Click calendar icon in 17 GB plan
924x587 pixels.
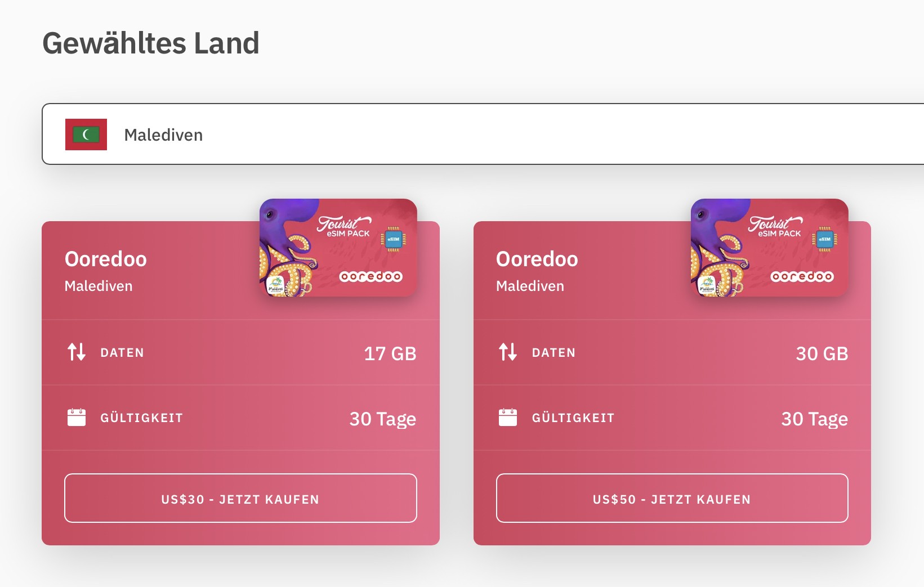point(77,418)
